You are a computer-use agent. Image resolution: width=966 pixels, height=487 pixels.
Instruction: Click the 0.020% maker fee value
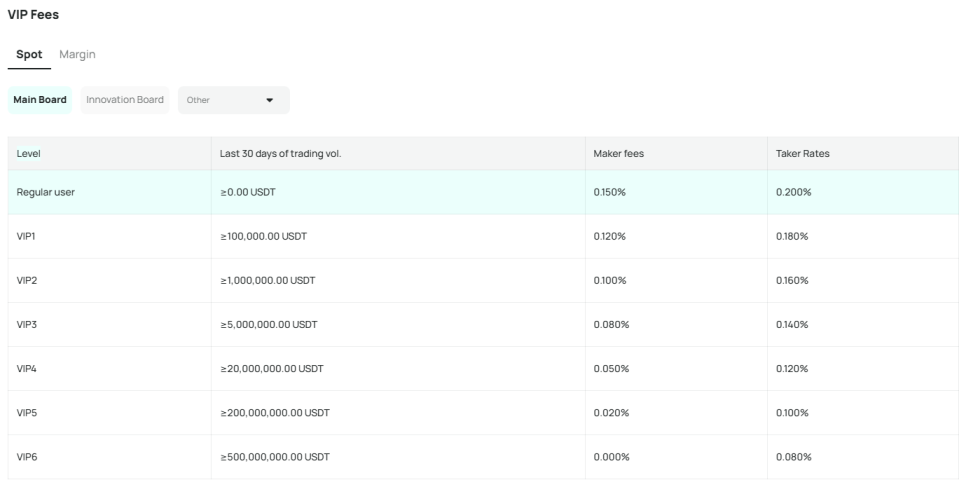(x=611, y=413)
